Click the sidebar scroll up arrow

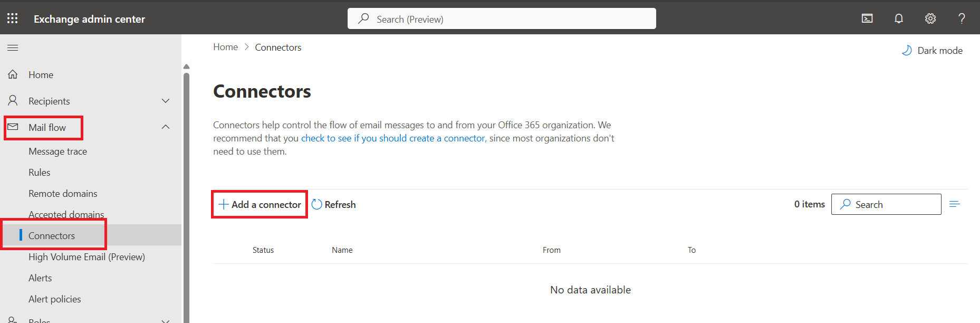[186, 66]
